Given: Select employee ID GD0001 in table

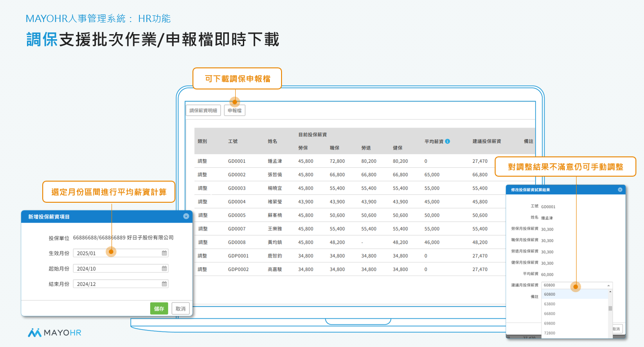Looking at the screenshot, I should (237, 161).
